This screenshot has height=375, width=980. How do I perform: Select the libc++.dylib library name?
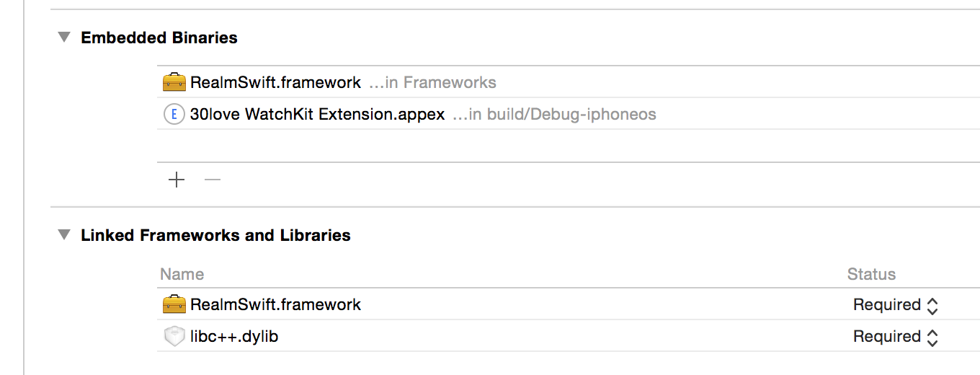click(x=234, y=337)
